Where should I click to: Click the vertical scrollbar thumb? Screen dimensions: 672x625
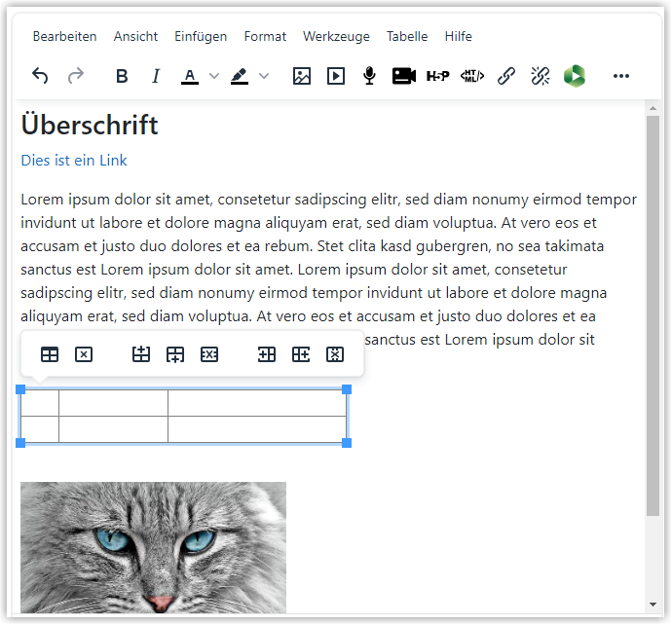(653, 315)
